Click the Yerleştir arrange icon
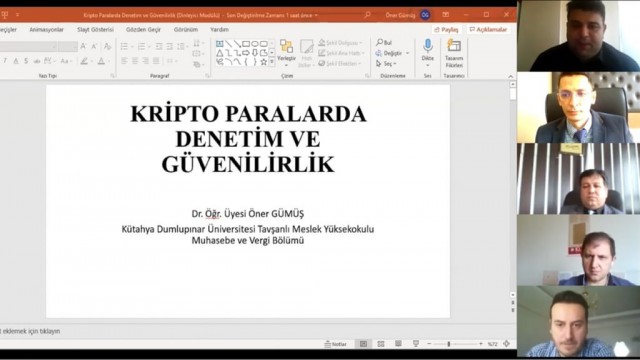 coord(286,47)
